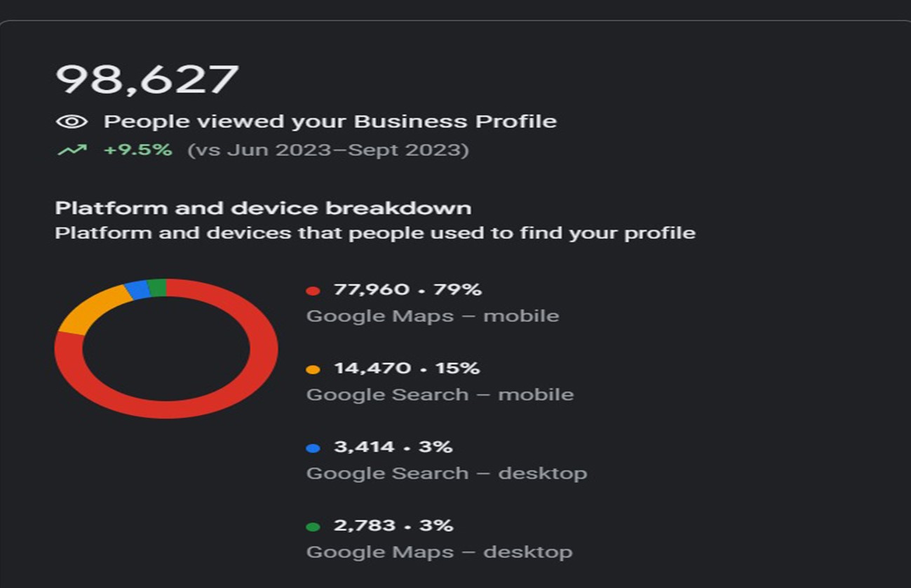The image size is (911, 588).
Task: Click the "Platform and device breakdown" heading
Action: click(263, 208)
